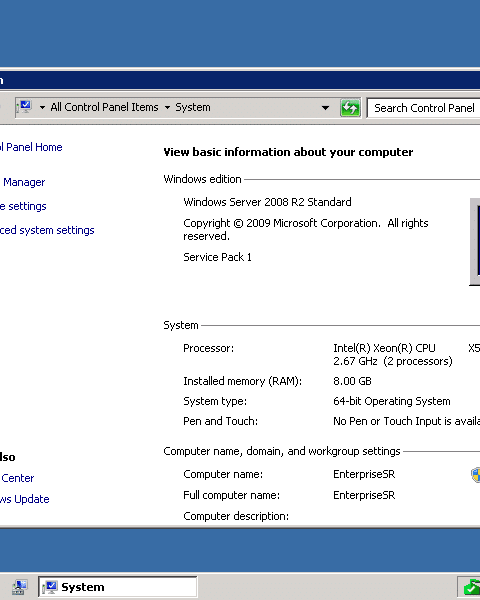Click the System icon in address bar

click(x=25, y=107)
